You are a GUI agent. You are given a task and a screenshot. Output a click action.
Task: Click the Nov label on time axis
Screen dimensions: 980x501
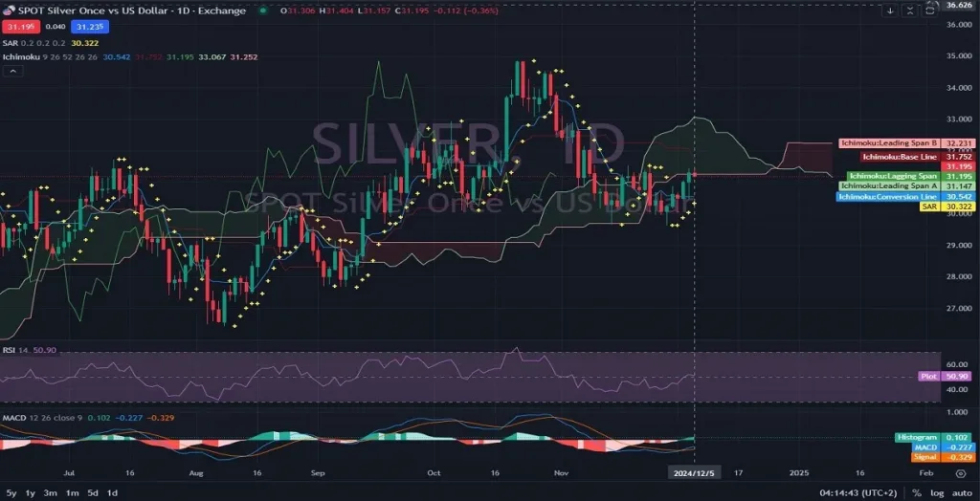pos(560,473)
